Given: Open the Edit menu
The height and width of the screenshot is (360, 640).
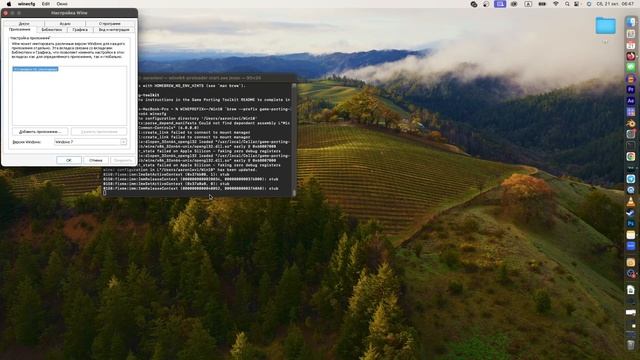Looking at the screenshot, I should 46,4.
